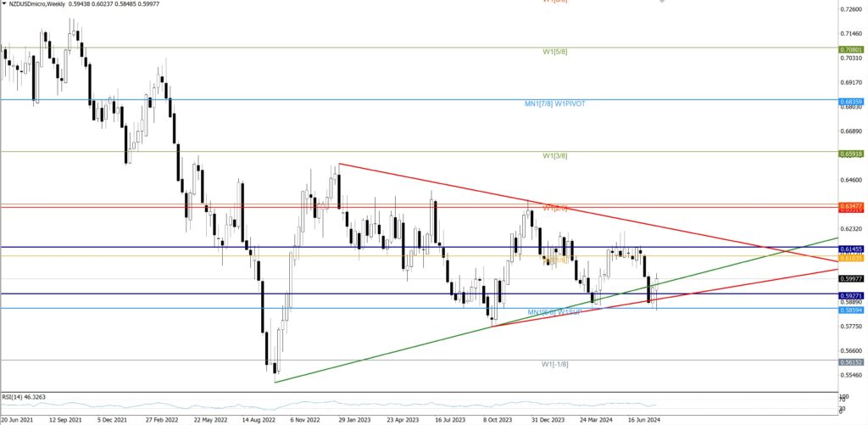This screenshot has width=868, height=425.
Task: Click the RSI(14) indicator label
Action: (23, 396)
